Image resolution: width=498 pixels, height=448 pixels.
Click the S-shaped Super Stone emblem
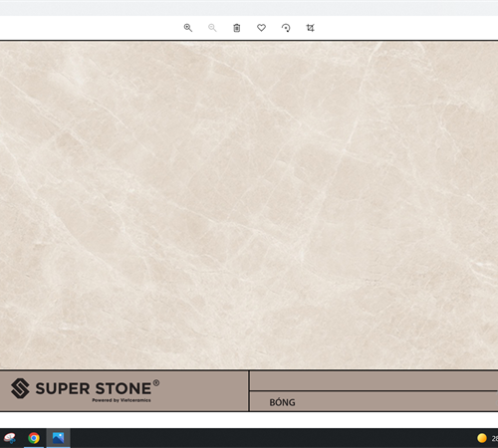[20, 388]
